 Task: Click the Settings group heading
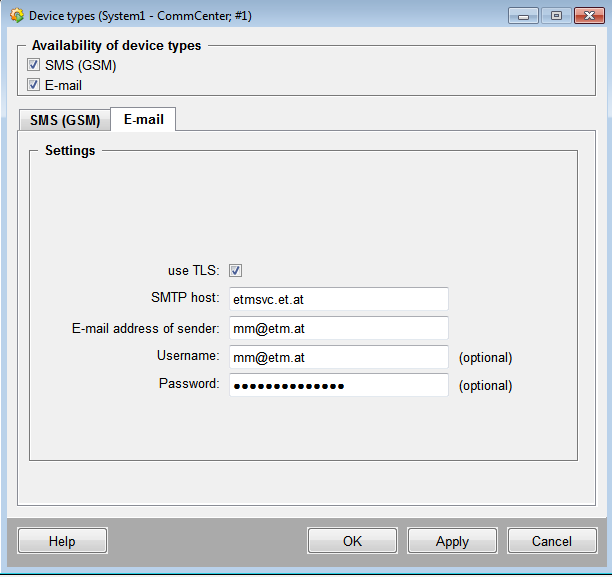coord(70,151)
